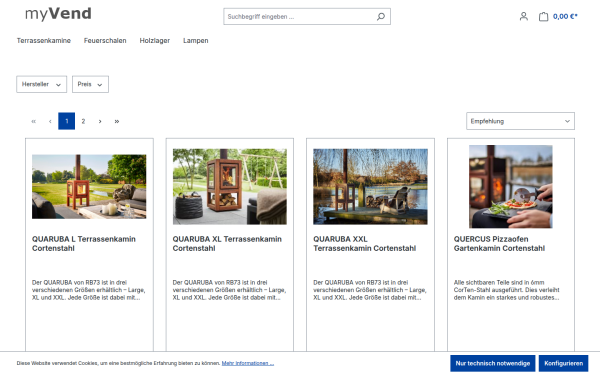The image size is (600, 375).
Task: Open the shopping cart icon
Action: 543,16
